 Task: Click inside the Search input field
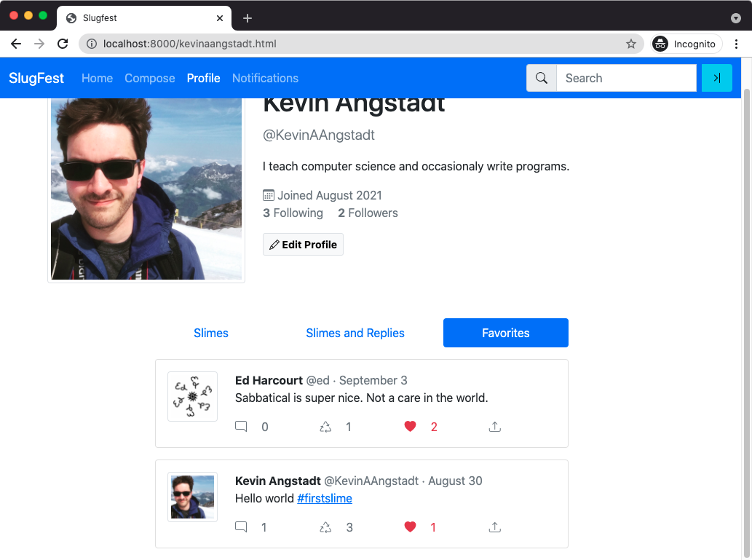click(626, 78)
